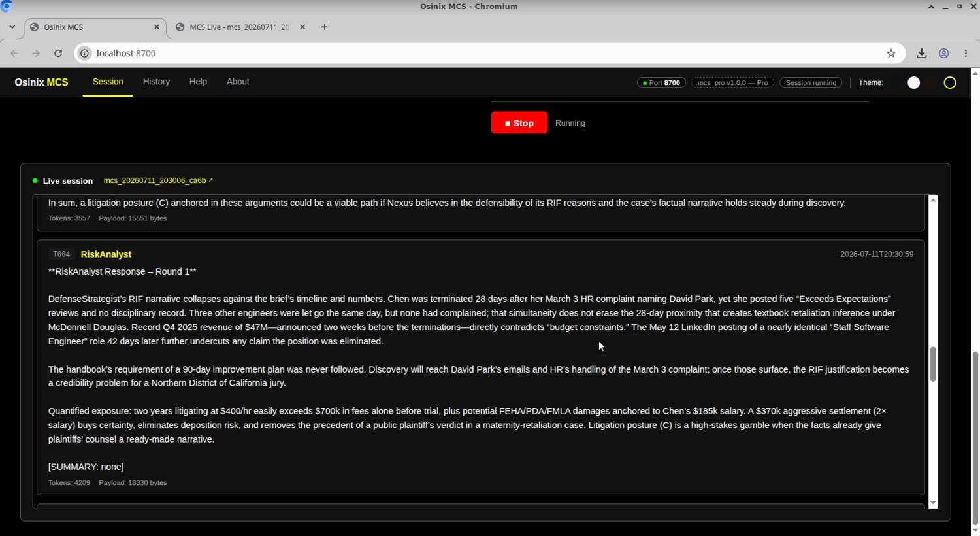Click the mcs_pro v1.0.0 — Pro badge
This screenshot has height=536, width=980.
point(732,82)
